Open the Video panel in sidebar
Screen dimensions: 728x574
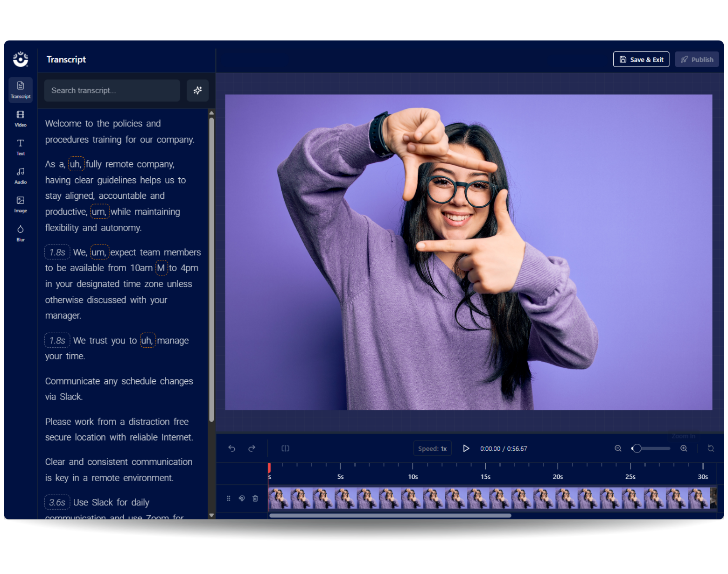[x=21, y=118]
